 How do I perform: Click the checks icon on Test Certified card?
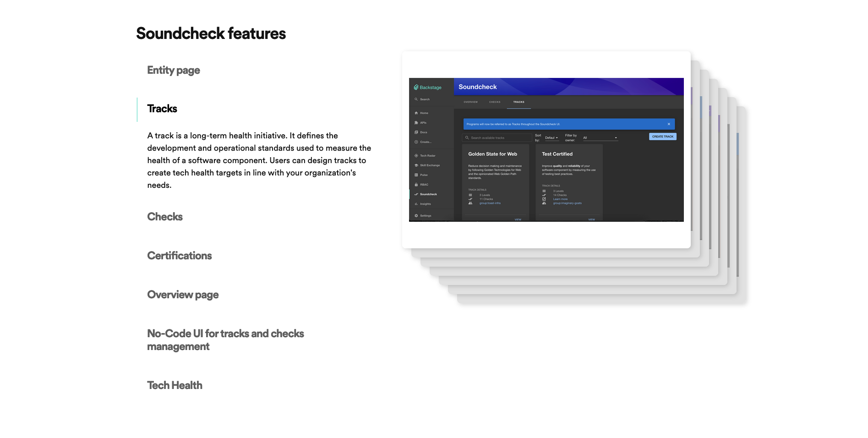544,195
